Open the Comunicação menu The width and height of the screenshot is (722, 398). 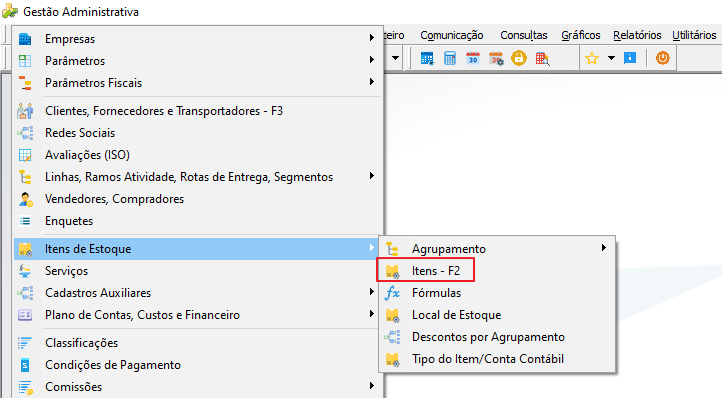[x=452, y=35]
